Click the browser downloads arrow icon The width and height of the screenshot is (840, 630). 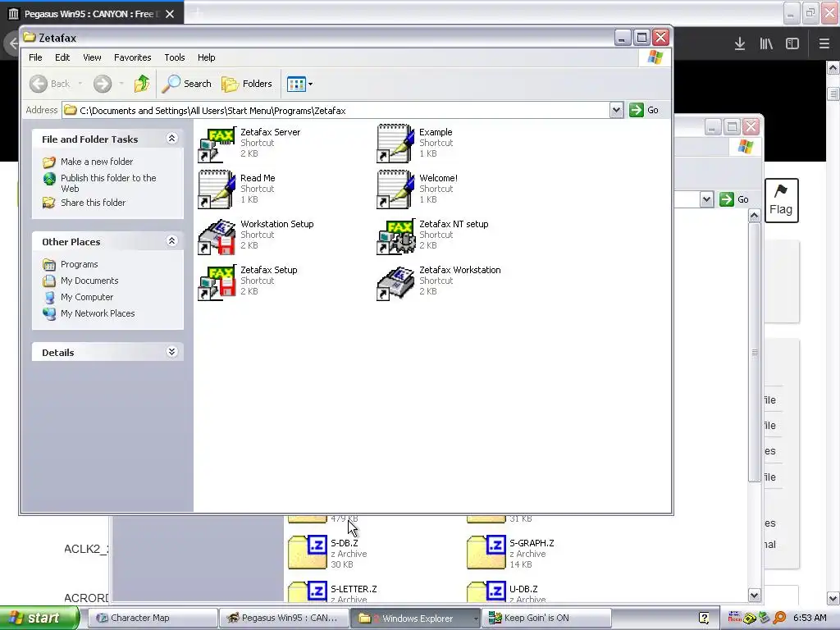coord(740,43)
